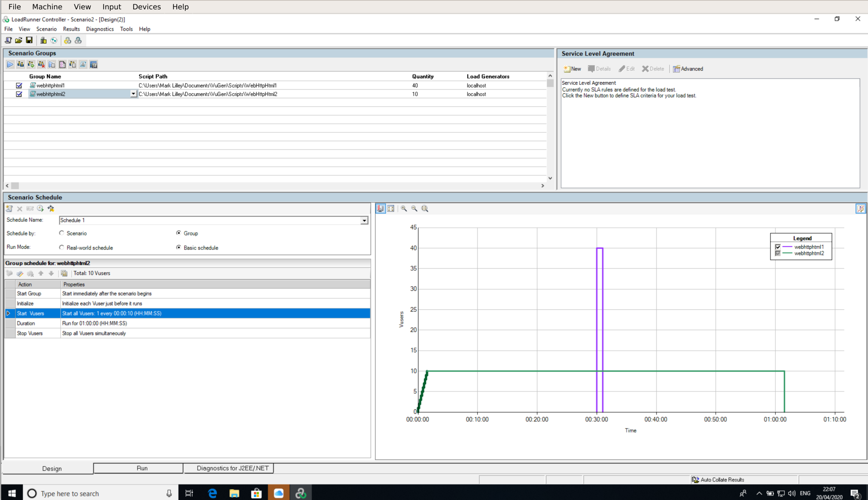Click New to define an SLA rule

(x=571, y=68)
